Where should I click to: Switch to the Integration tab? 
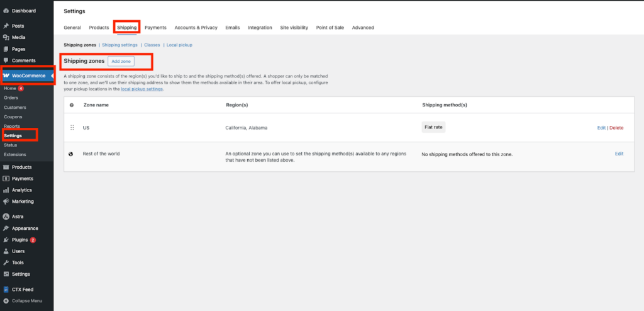(x=260, y=28)
